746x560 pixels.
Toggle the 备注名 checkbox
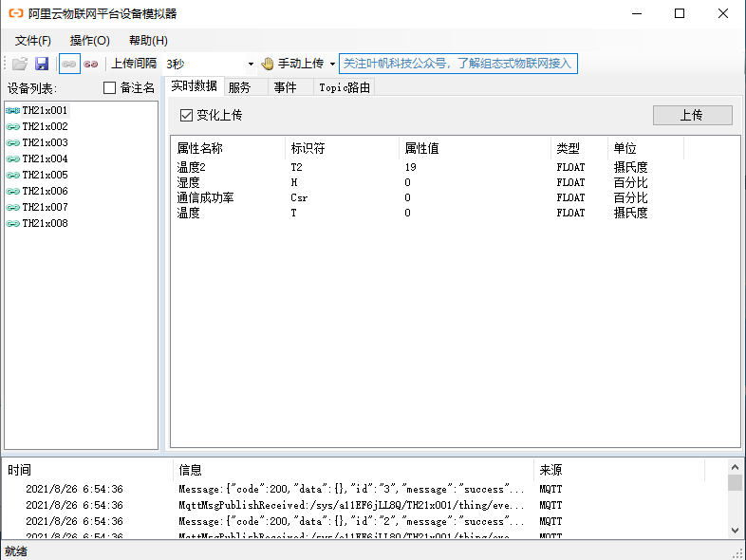109,88
